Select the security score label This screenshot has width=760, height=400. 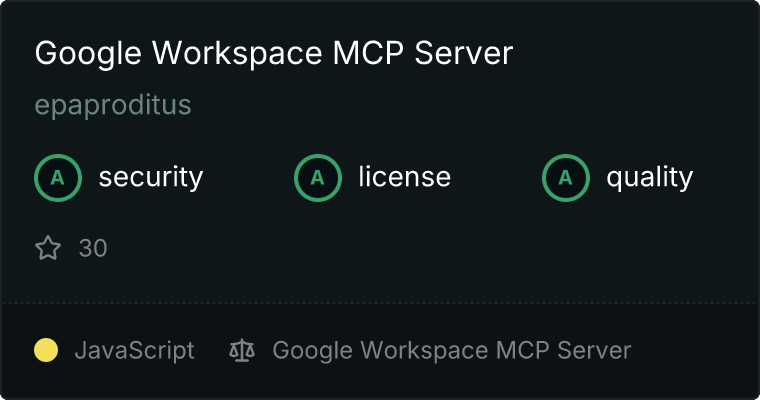[150, 178]
